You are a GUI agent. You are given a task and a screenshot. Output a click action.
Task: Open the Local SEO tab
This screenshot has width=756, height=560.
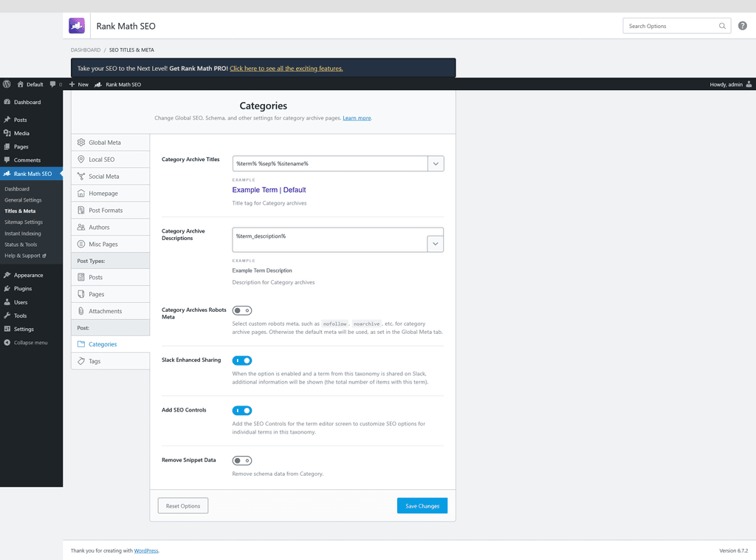[x=111, y=159]
